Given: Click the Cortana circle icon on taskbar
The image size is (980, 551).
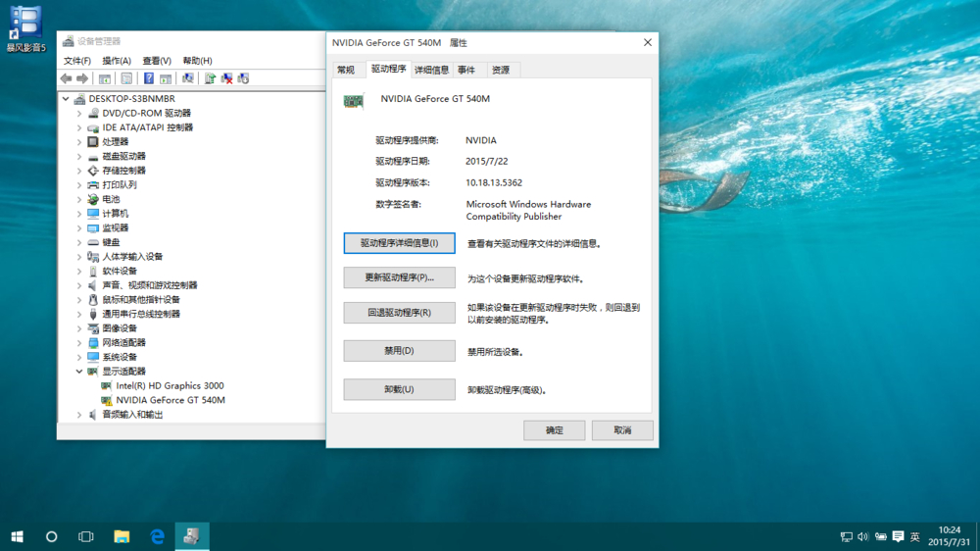Looking at the screenshot, I should pos(51,536).
